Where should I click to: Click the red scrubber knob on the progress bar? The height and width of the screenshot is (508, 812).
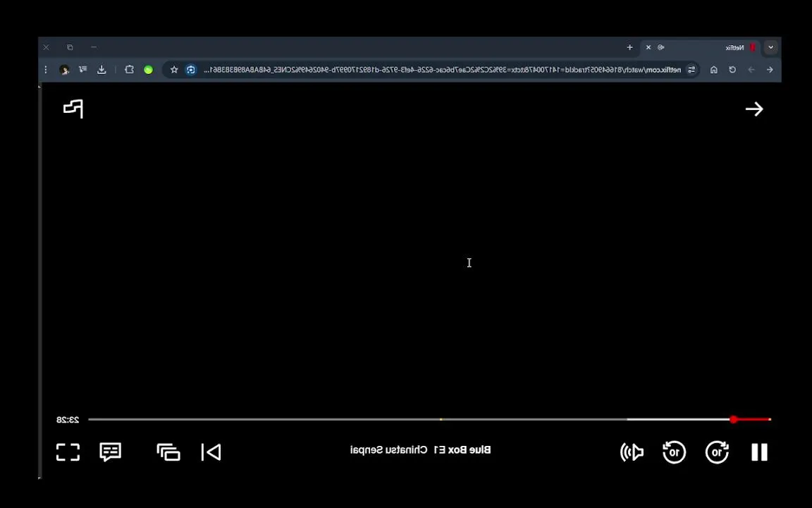click(x=734, y=419)
